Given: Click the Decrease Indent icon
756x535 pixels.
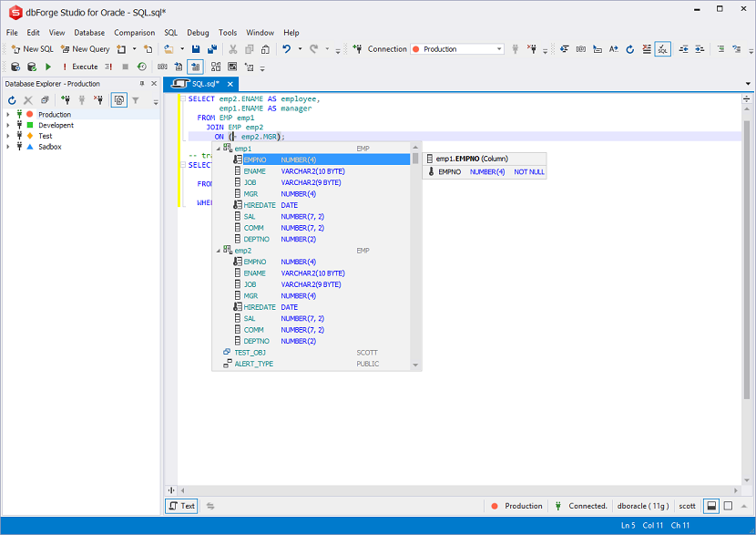Looking at the screenshot, I should click(x=684, y=49).
